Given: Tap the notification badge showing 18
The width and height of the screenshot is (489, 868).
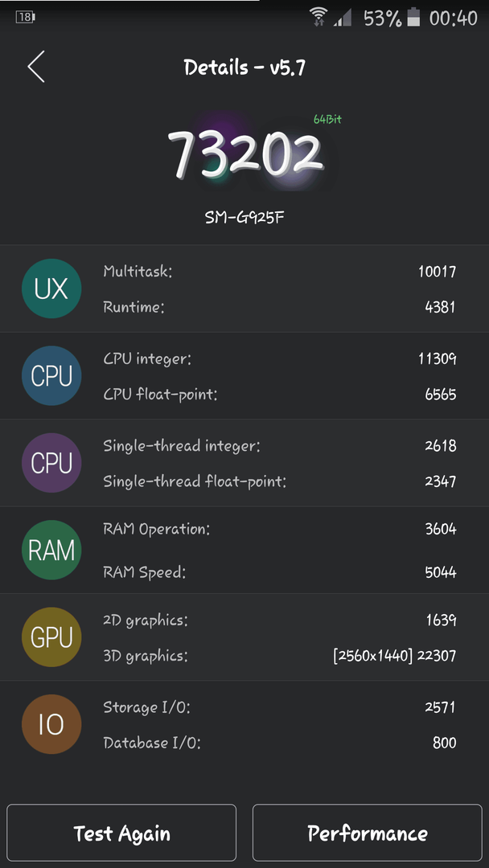Looking at the screenshot, I should click(26, 17).
